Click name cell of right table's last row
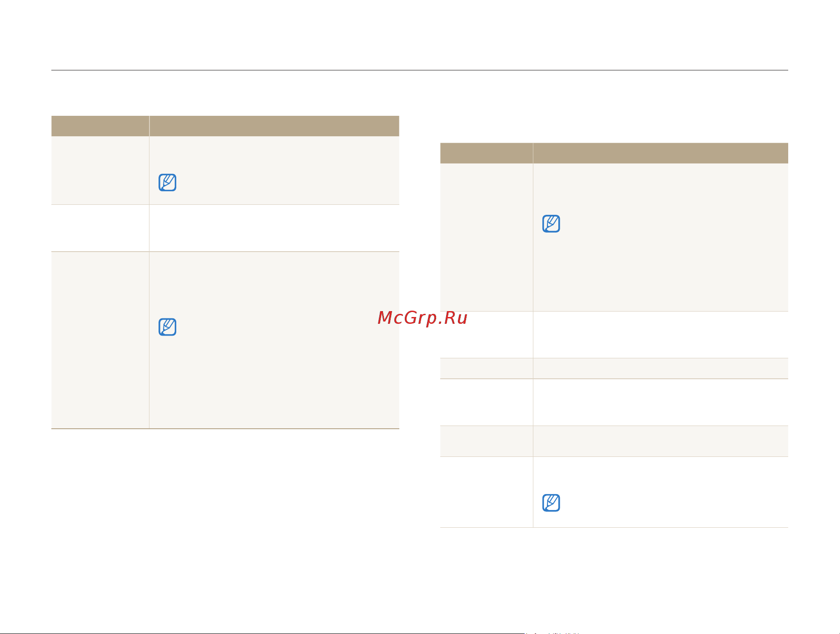840x634 pixels. click(x=486, y=492)
